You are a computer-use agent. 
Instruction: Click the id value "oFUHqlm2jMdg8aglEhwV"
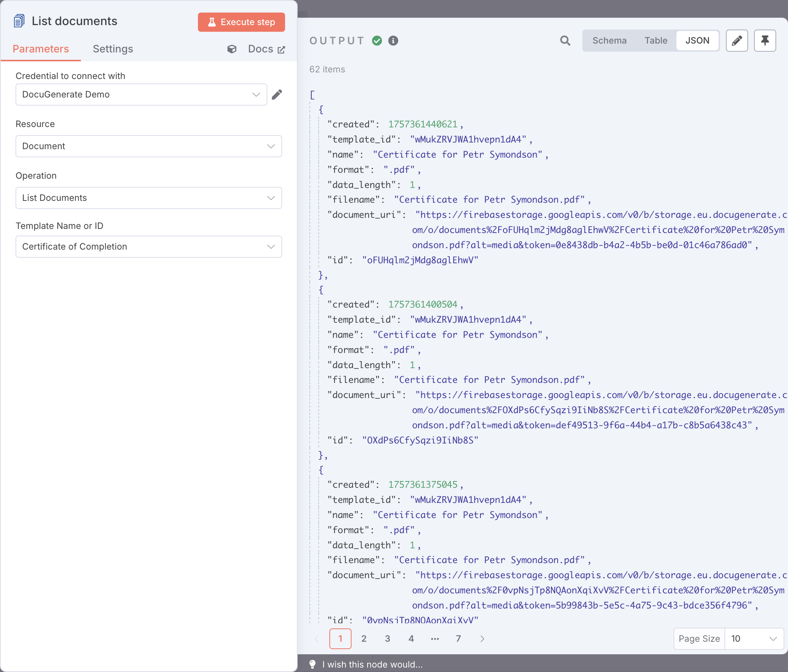[x=420, y=260]
